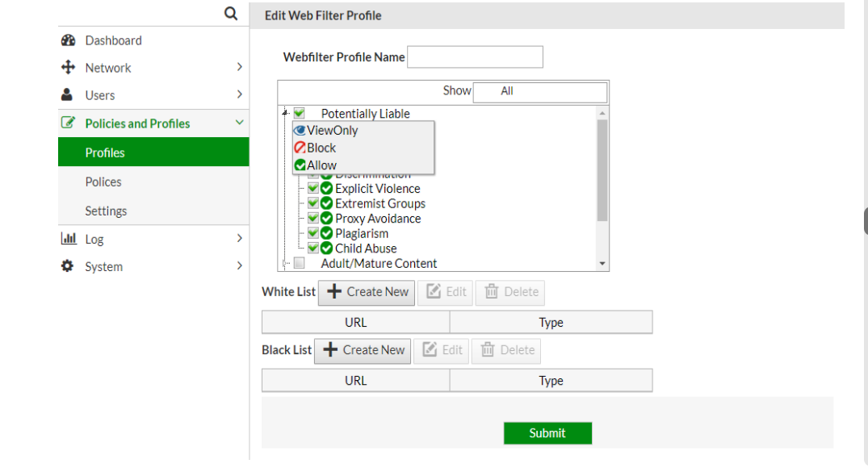Click the ViewOnly eye icon
This screenshot has height=472, width=868.
[x=300, y=131]
